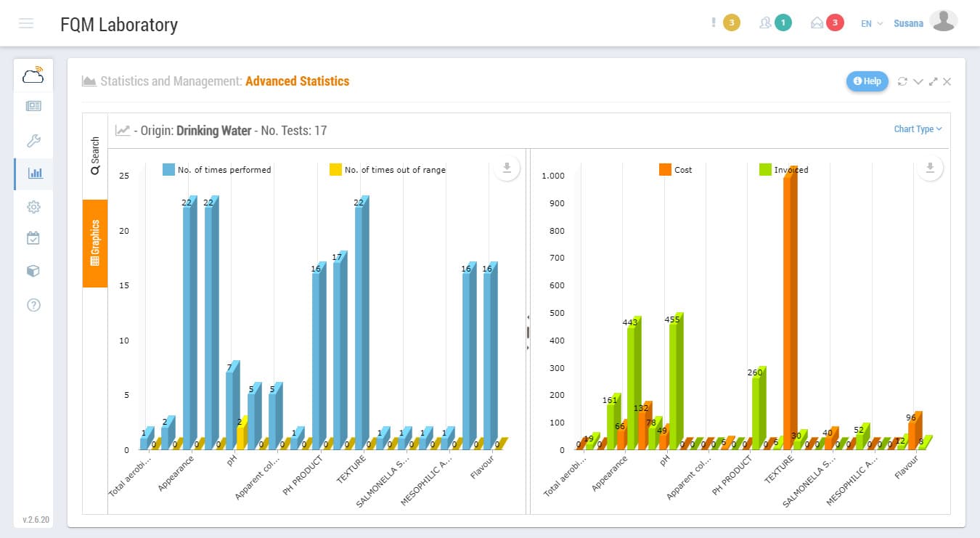Expand the Chart Type dropdown
Screen dimensions: 980x538
coord(918,129)
